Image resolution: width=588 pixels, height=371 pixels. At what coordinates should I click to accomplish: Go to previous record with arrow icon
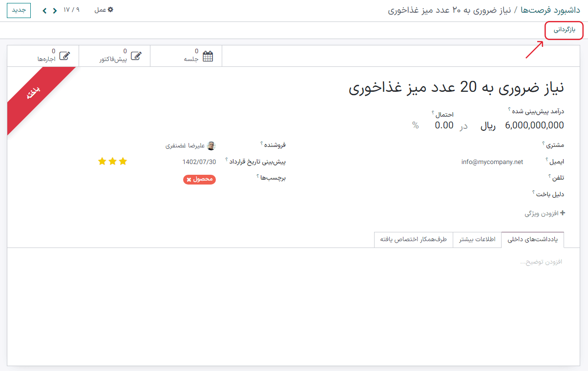coord(55,10)
